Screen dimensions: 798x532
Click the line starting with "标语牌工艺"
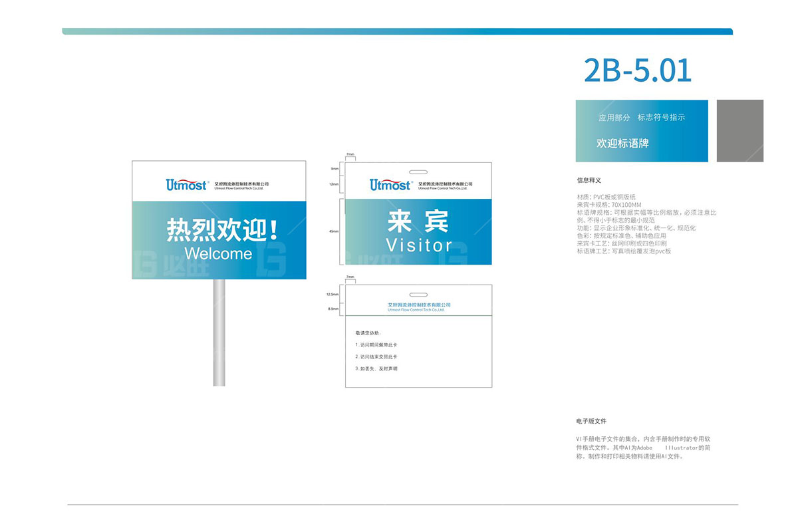[624, 251]
